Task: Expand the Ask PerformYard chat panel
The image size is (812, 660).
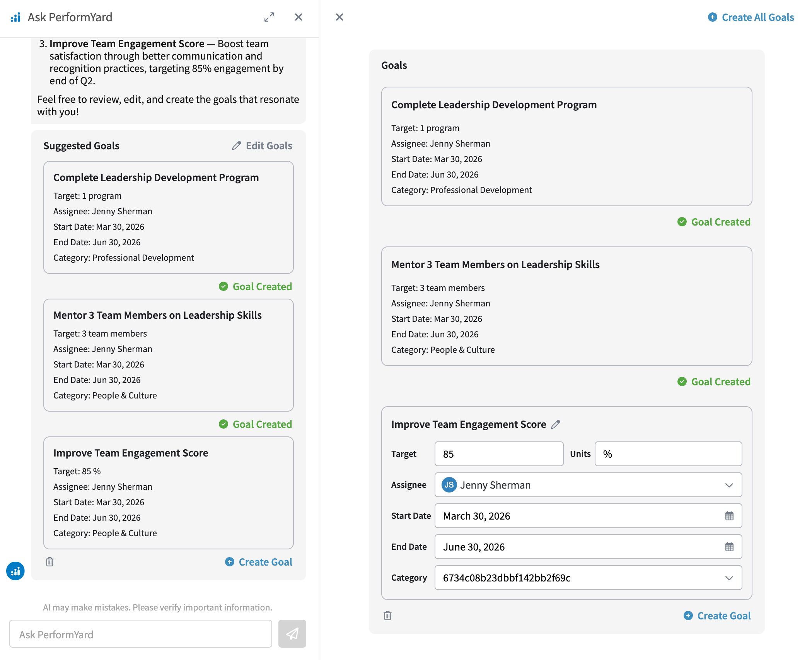Action: pyautogui.click(x=269, y=17)
